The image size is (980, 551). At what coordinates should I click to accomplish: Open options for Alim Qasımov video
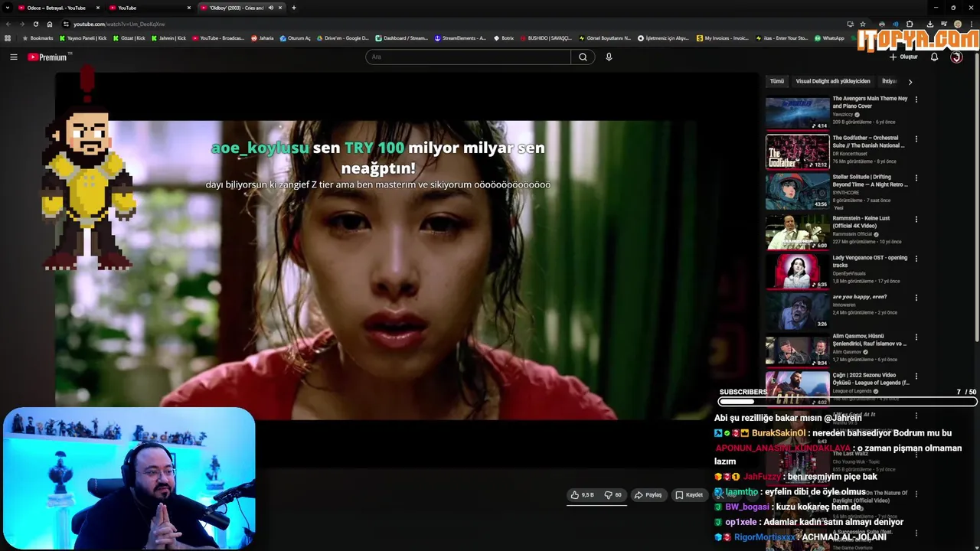click(916, 337)
